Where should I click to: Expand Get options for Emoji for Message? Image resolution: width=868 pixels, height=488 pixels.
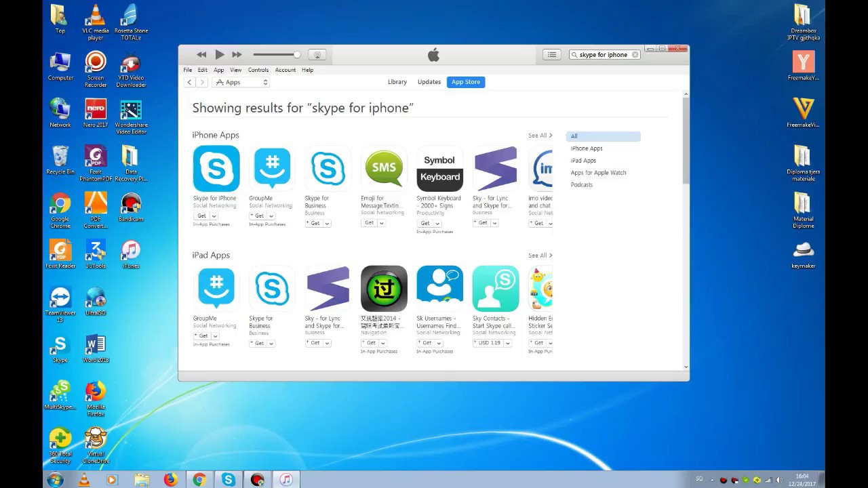tap(382, 223)
